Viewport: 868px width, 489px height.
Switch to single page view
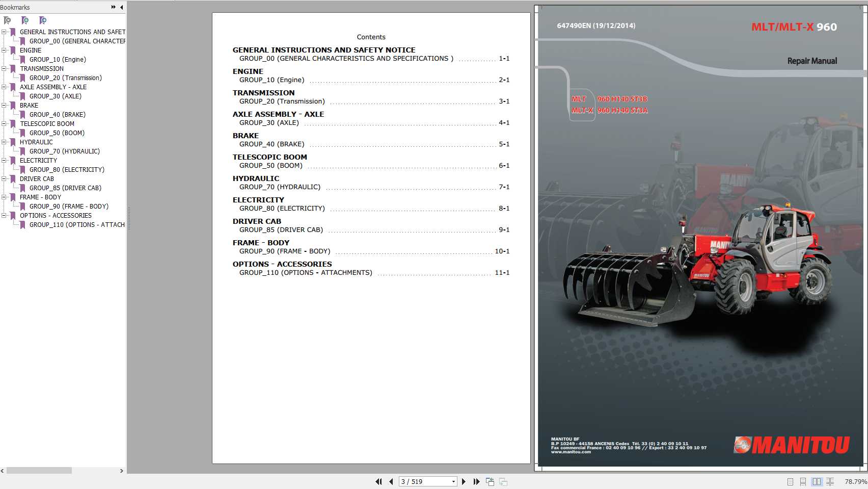coord(790,481)
